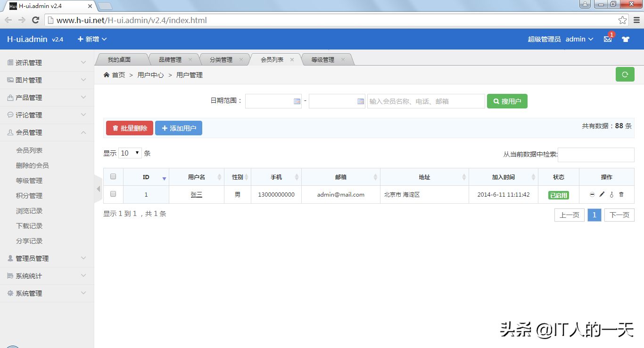Click the 添加用户 button
644x348 pixels.
tap(179, 128)
